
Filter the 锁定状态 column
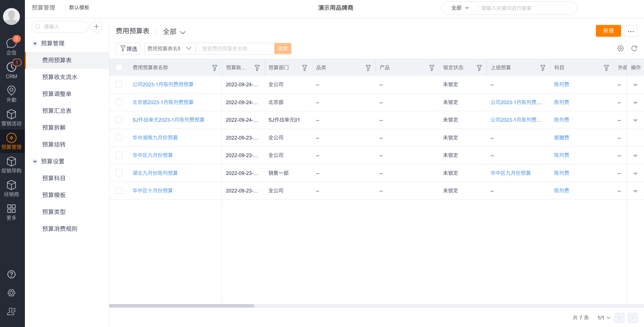[479, 68]
